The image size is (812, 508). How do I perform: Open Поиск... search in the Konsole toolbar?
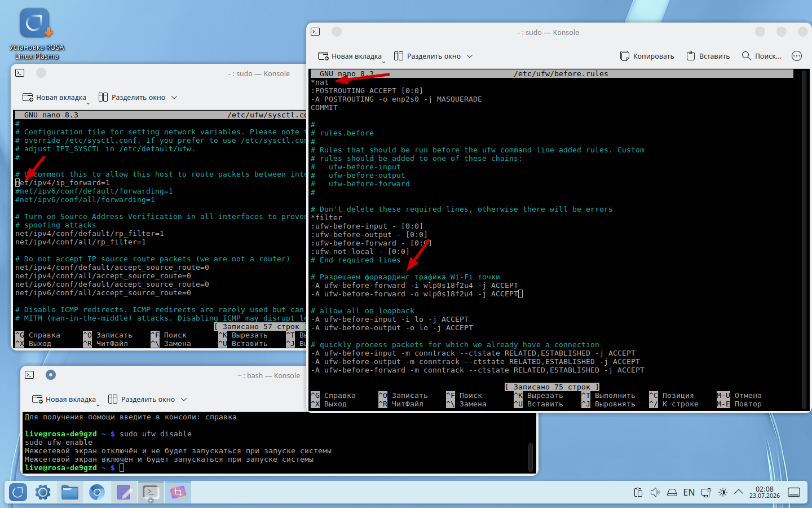762,56
